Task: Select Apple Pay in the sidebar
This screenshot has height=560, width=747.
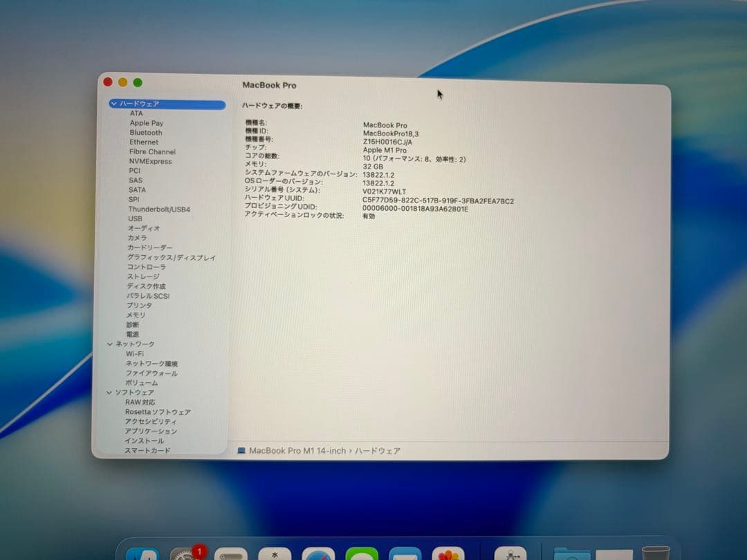Action: point(146,123)
